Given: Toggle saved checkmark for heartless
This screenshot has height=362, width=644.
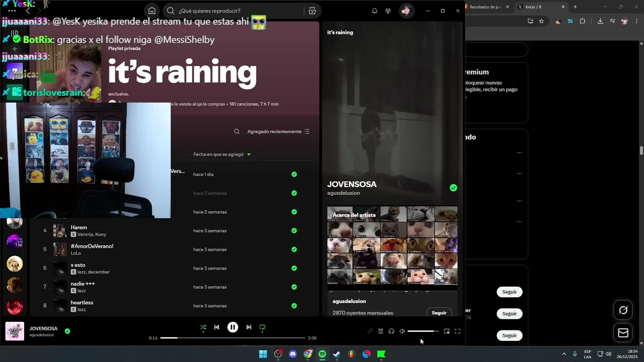Looking at the screenshot, I should pyautogui.click(x=294, y=306).
